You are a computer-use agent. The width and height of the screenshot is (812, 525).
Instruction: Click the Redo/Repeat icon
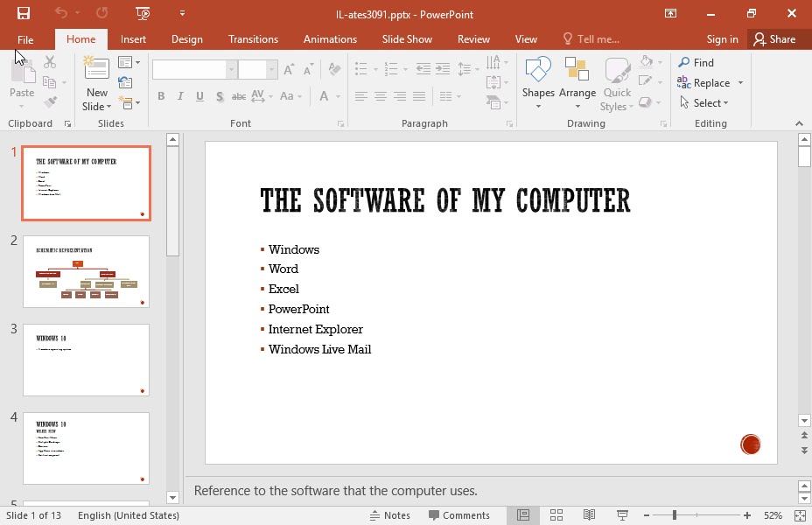click(x=102, y=13)
